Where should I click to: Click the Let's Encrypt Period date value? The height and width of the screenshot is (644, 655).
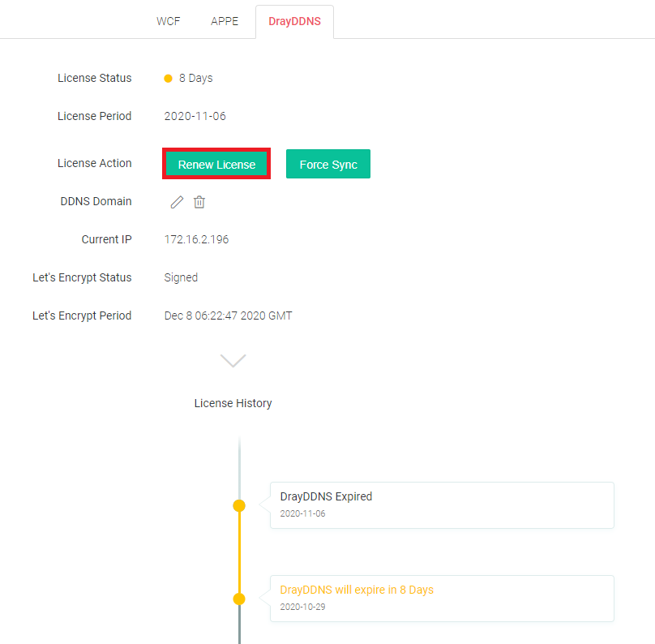click(228, 316)
